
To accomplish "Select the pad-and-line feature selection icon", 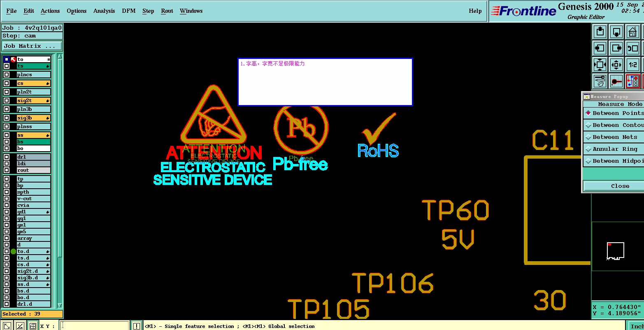I will 616,81.
